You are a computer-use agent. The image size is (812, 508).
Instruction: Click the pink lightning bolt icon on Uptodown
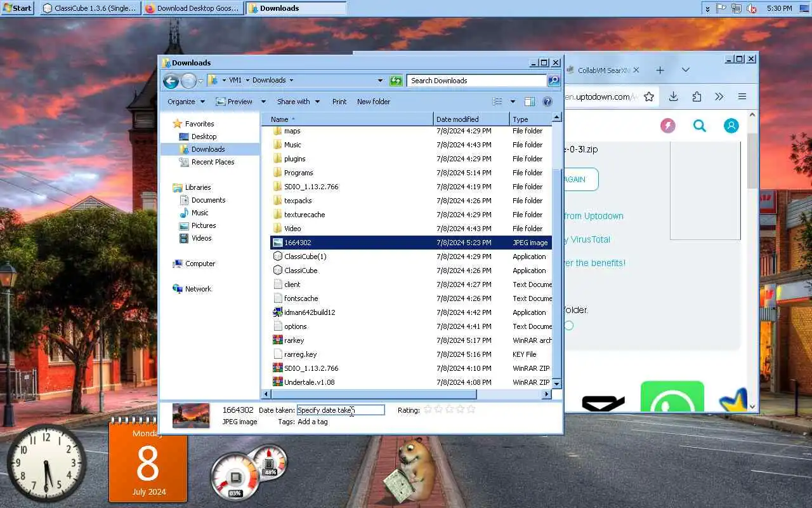coord(668,126)
